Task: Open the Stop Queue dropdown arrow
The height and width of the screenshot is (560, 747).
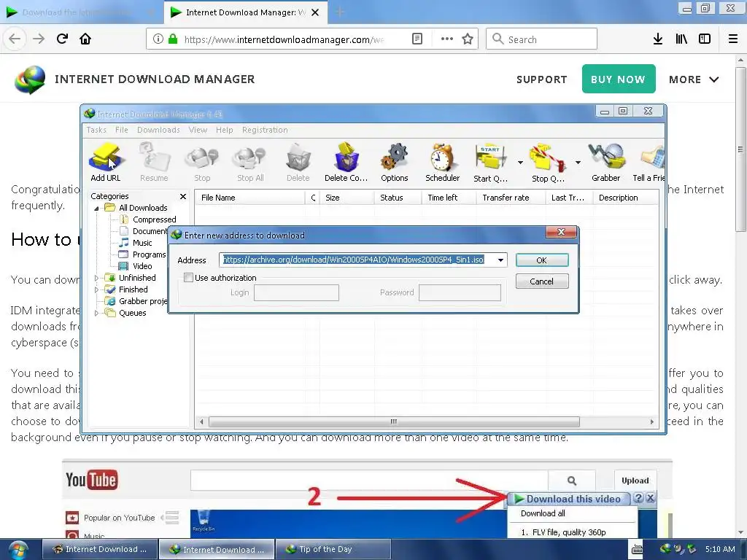Action: pyautogui.click(x=578, y=163)
